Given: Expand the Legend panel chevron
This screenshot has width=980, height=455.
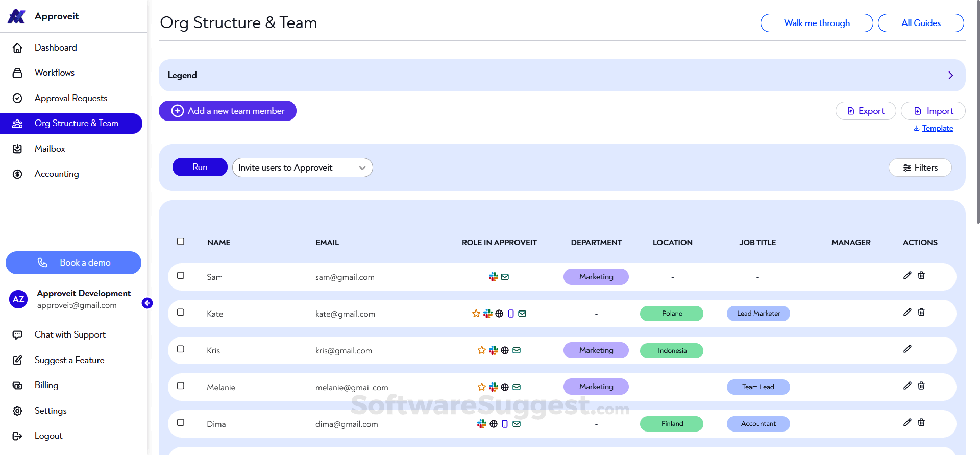Looking at the screenshot, I should pos(950,75).
